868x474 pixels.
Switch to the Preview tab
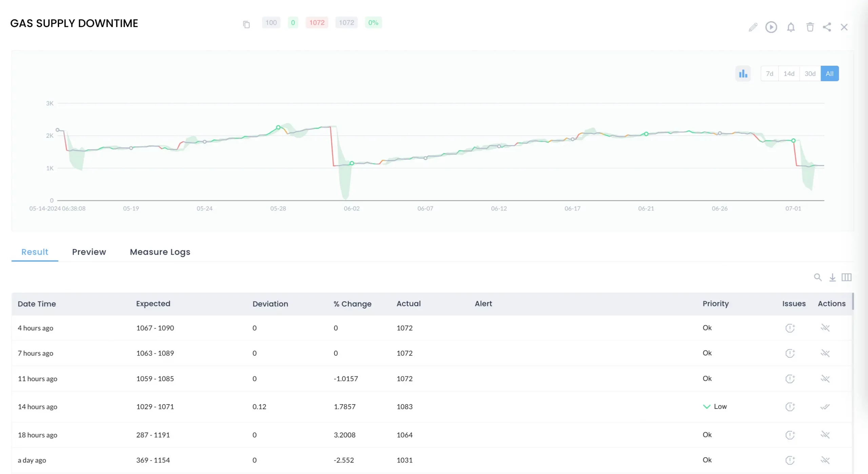(89, 252)
